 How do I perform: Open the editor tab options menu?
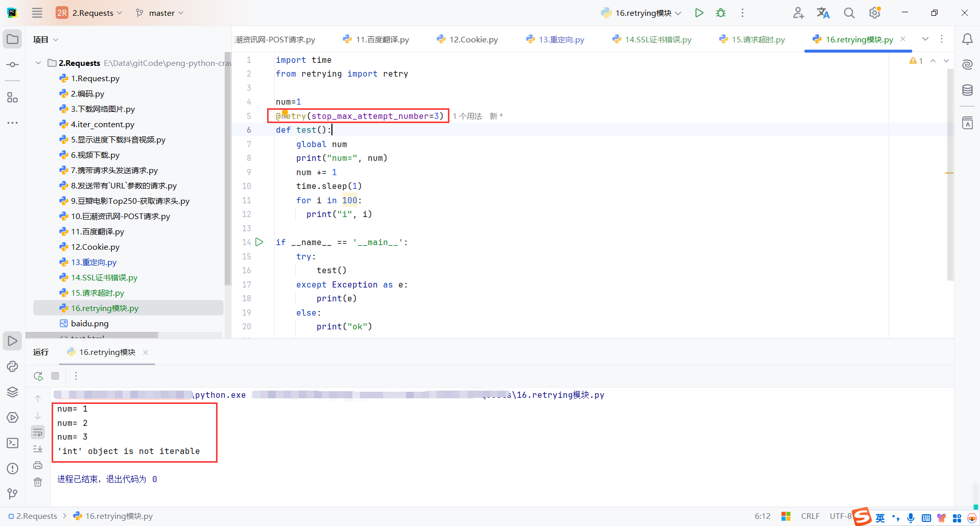(x=942, y=39)
